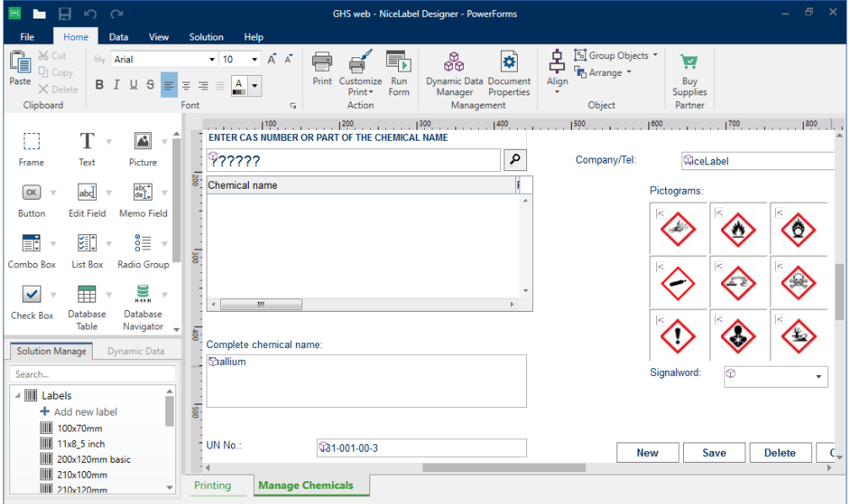Toggle strikethrough formatting
Screen dimensions: 850x504
coord(150,84)
